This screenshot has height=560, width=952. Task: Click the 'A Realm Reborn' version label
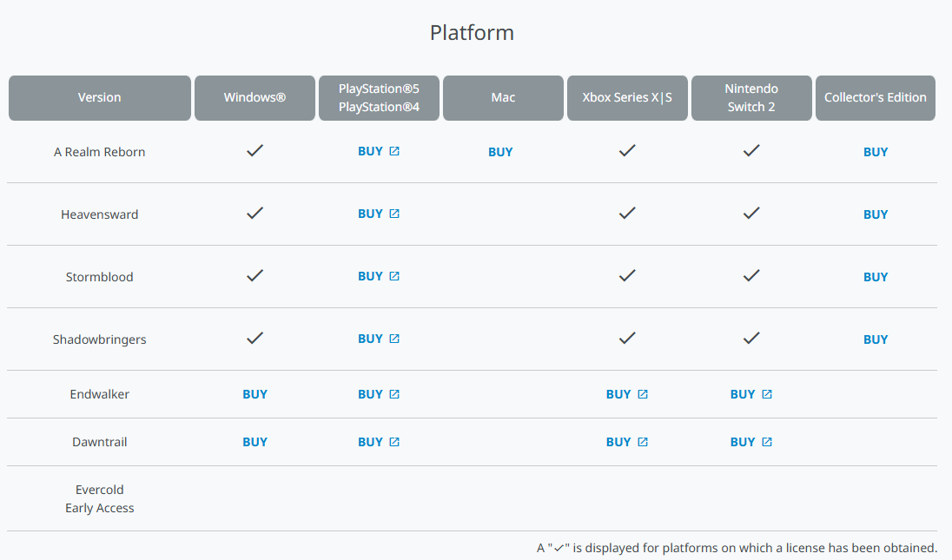[100, 152]
